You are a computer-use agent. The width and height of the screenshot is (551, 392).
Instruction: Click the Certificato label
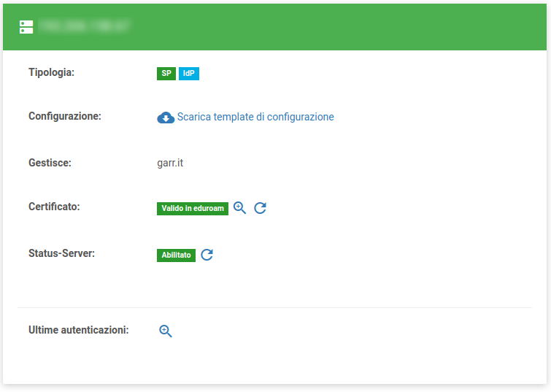tap(54, 207)
